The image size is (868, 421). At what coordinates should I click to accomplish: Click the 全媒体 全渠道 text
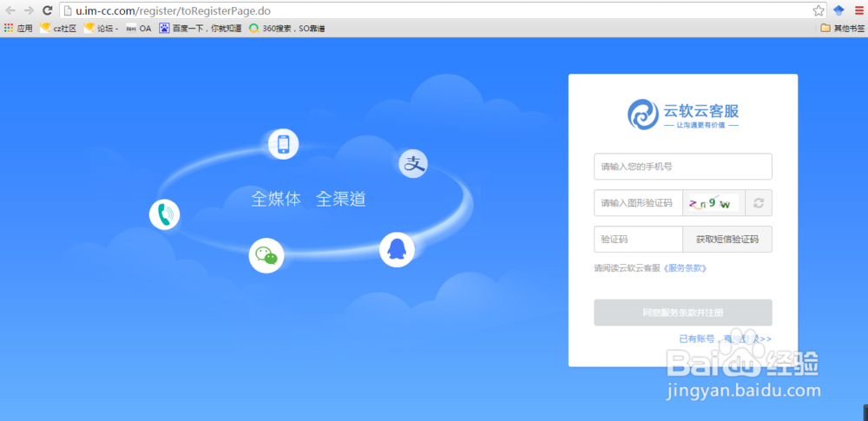coord(308,199)
